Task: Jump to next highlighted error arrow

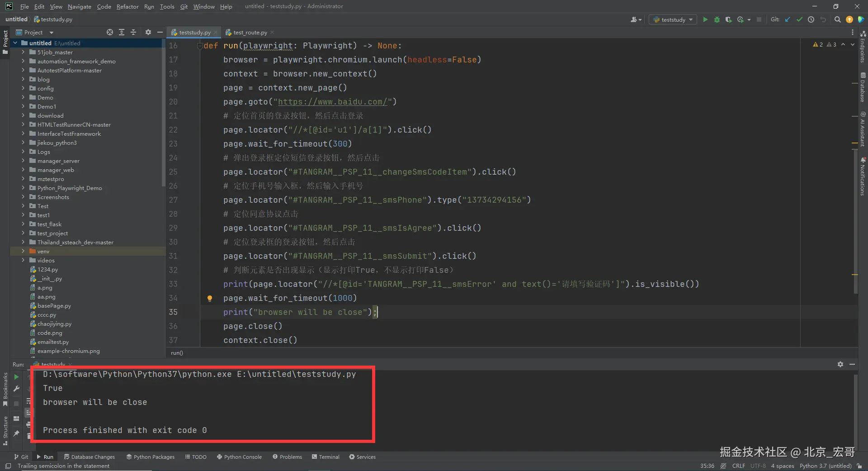Action: click(853, 44)
